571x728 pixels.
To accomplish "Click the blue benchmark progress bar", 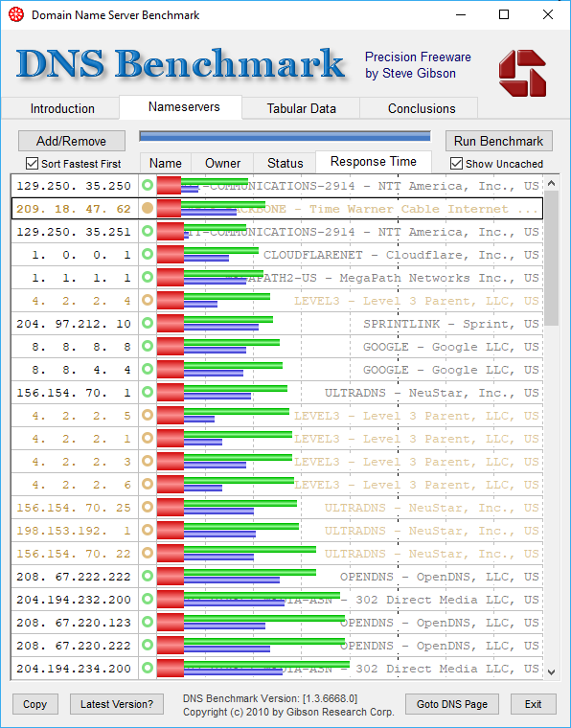I will click(x=285, y=136).
